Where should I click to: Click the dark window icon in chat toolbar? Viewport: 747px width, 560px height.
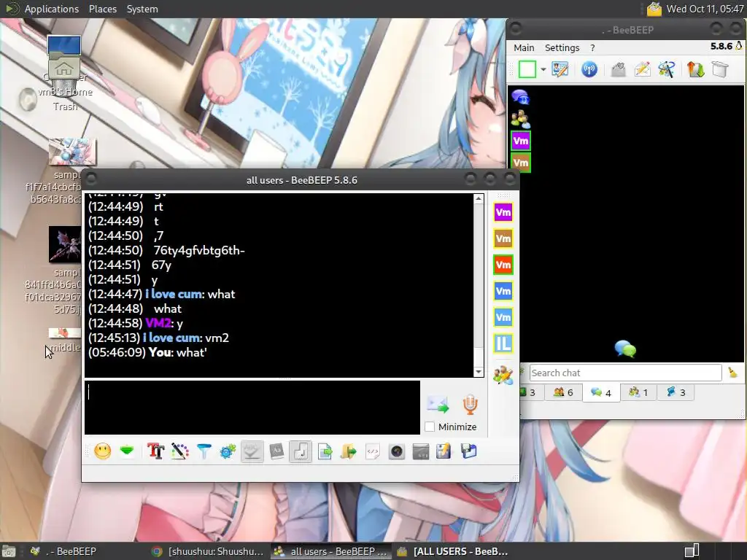[420, 451]
